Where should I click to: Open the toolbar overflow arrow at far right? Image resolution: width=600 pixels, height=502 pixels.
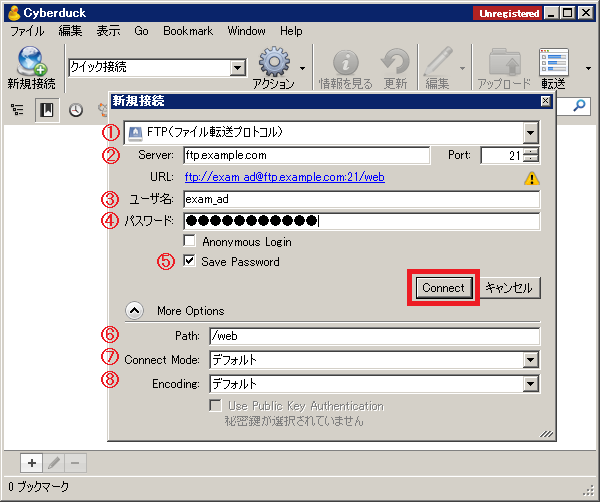[588, 68]
